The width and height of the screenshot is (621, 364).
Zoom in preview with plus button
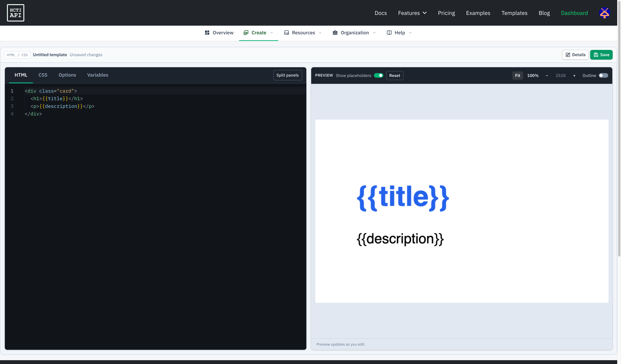[x=574, y=76]
